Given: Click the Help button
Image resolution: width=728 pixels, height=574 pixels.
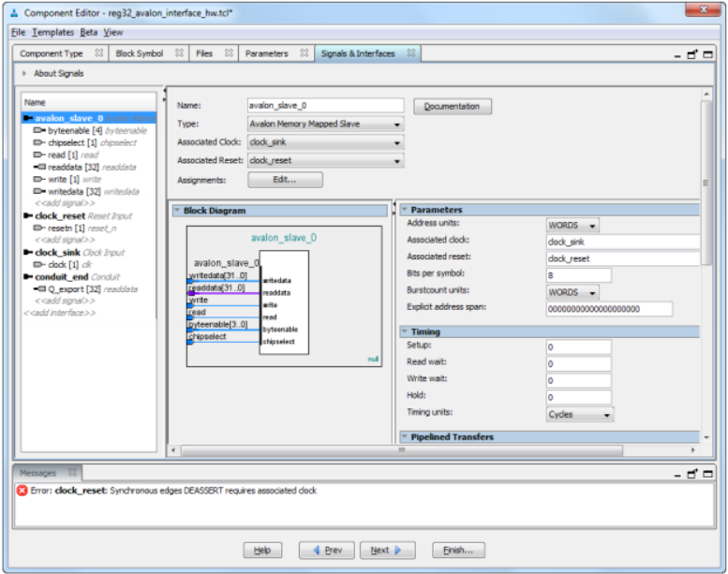Looking at the screenshot, I should [x=262, y=551].
